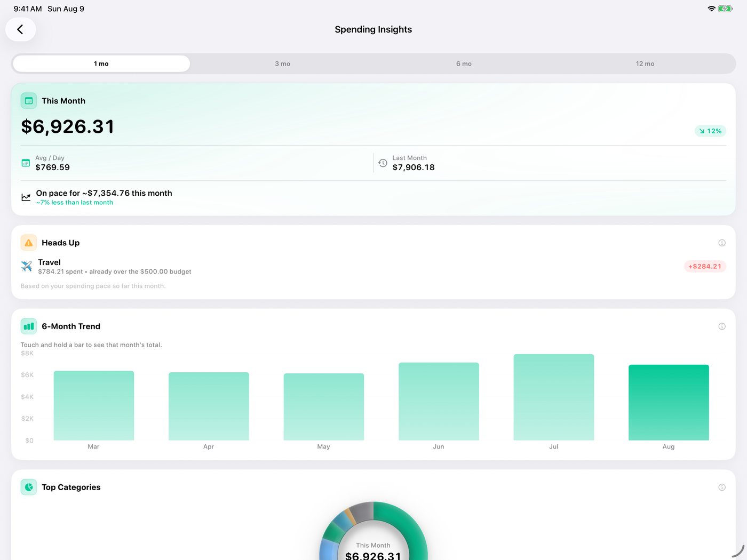Tap the $784.21 spent budget description
The image size is (747, 560).
coord(115,271)
